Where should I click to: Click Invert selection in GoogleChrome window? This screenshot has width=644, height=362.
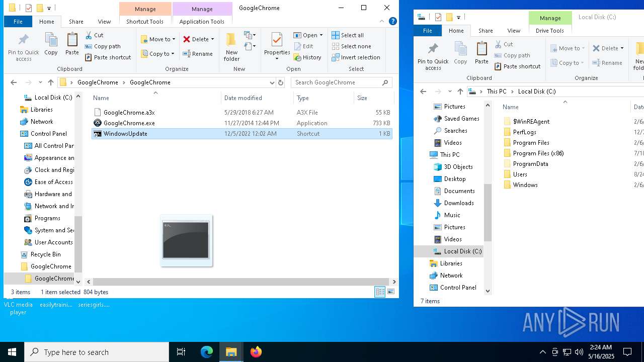356,57
